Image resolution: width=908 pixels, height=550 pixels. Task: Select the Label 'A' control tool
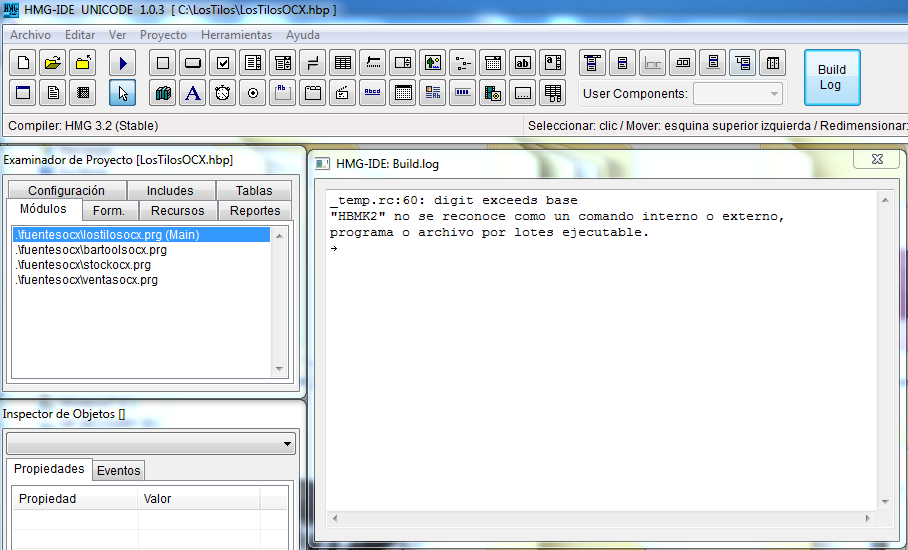[x=193, y=93]
